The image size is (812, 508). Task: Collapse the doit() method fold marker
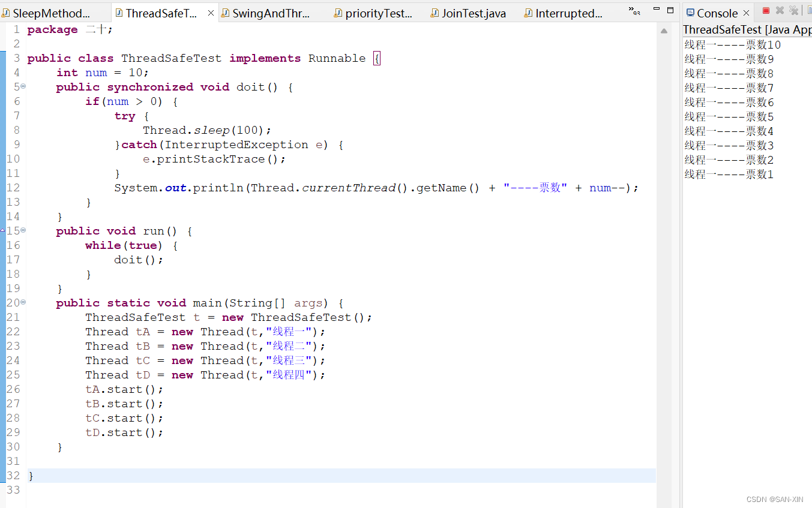click(23, 86)
